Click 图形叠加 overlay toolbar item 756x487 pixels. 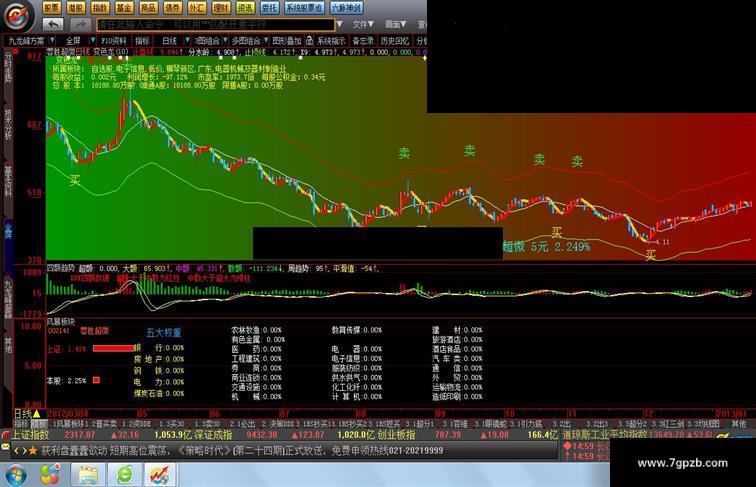pos(286,41)
